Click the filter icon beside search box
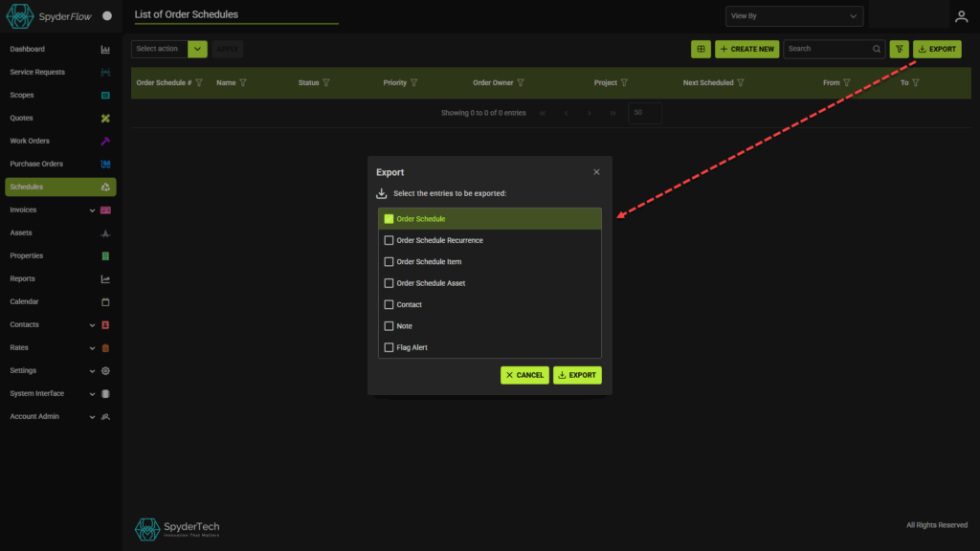This screenshot has height=551, width=980. (x=899, y=49)
